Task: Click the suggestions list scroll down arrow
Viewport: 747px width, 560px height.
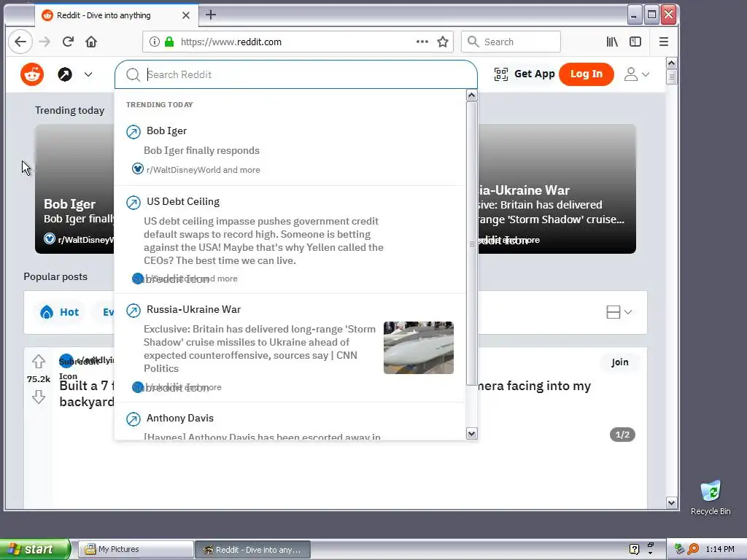Action: coord(471,434)
